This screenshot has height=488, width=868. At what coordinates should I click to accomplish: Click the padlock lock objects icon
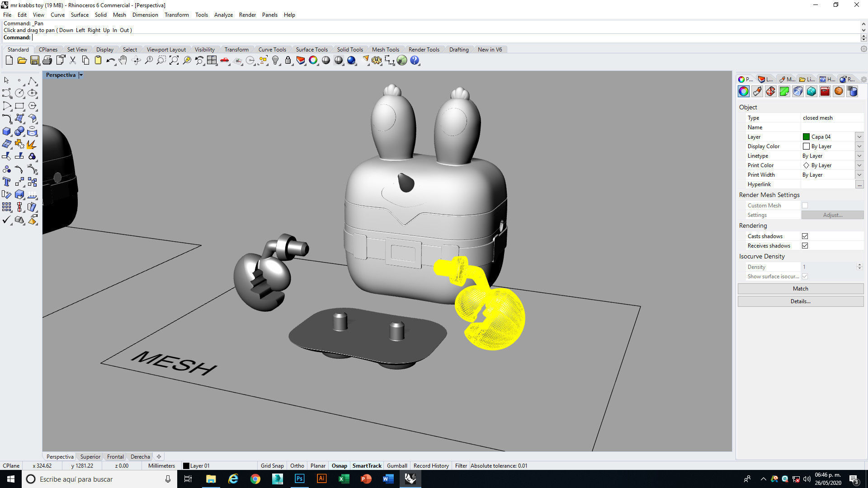point(288,60)
